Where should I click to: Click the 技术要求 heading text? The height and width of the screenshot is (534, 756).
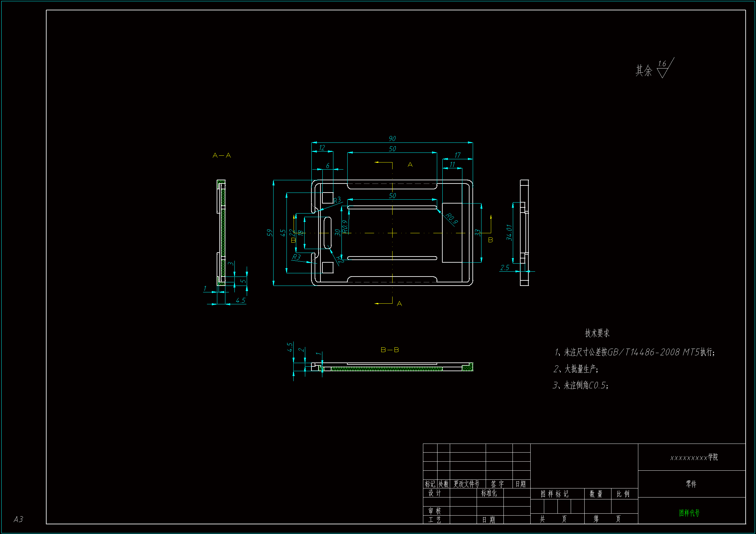point(597,333)
